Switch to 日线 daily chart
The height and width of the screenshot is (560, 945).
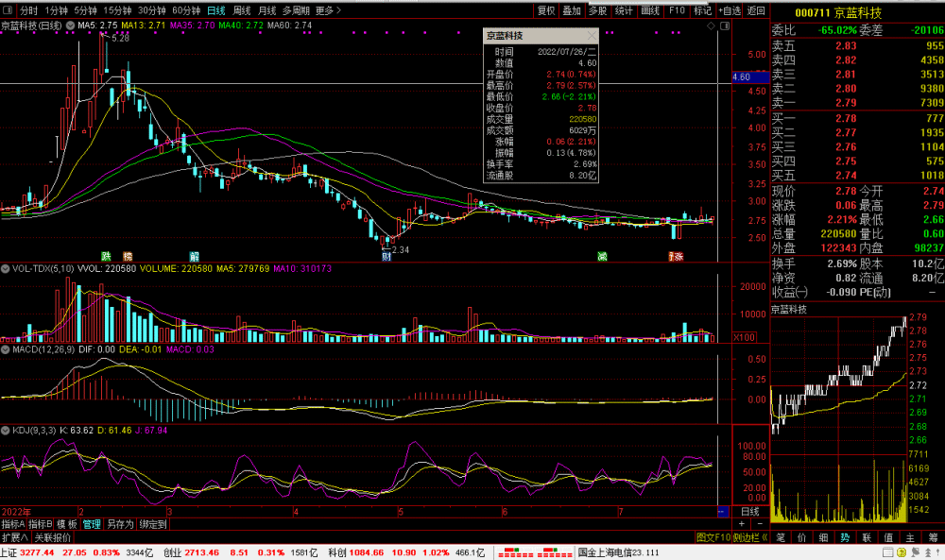[216, 10]
